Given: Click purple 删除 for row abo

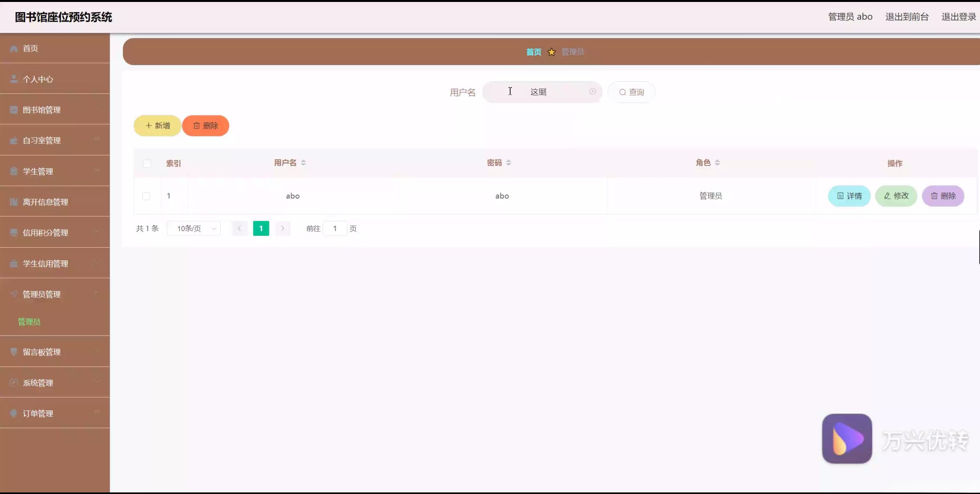Looking at the screenshot, I should click(943, 196).
